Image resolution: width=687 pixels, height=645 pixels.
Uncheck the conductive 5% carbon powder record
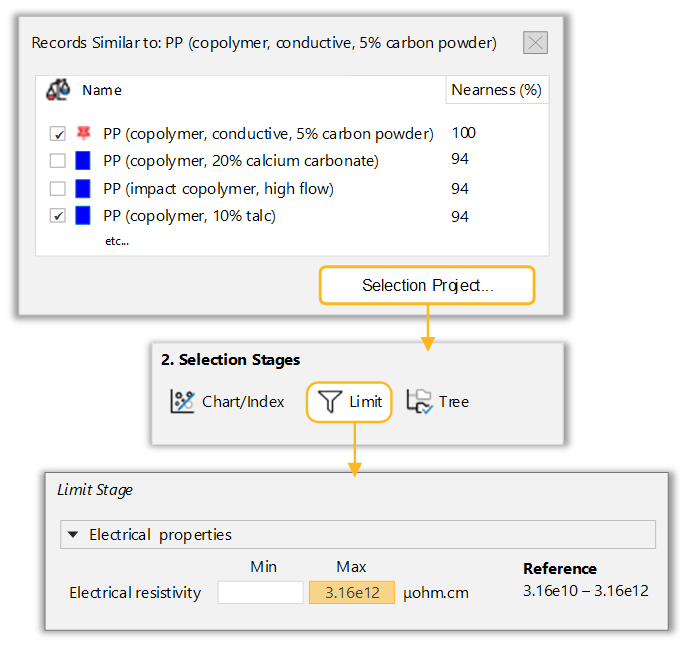coord(58,134)
